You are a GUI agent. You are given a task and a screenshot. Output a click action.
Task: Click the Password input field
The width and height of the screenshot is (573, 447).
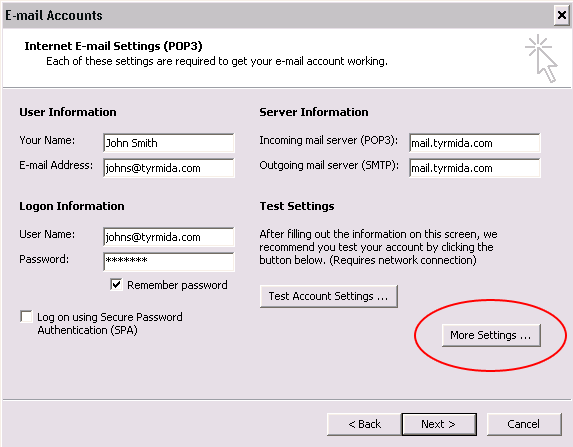[168, 262]
